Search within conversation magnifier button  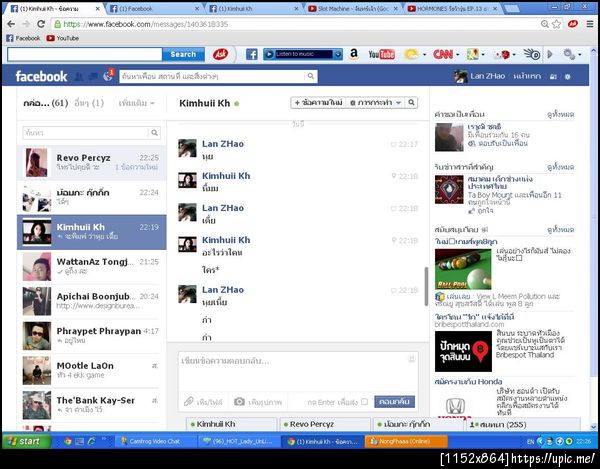click(x=411, y=103)
